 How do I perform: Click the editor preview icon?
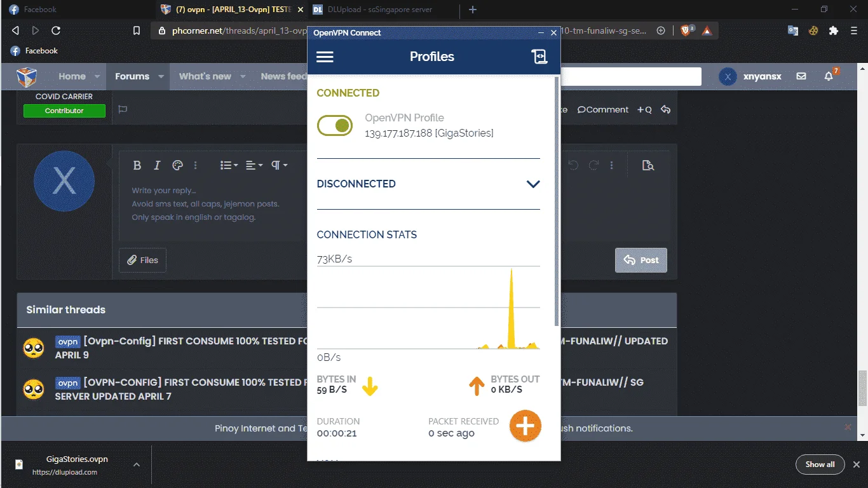(648, 165)
